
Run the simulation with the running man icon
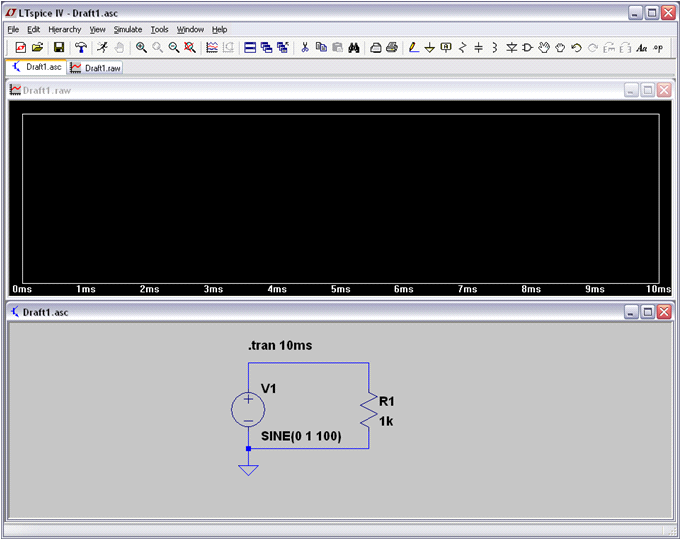102,47
